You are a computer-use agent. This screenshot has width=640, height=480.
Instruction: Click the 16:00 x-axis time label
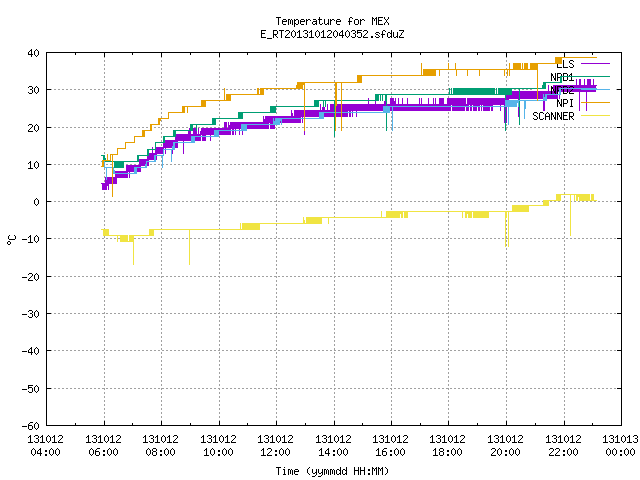pyautogui.click(x=391, y=452)
